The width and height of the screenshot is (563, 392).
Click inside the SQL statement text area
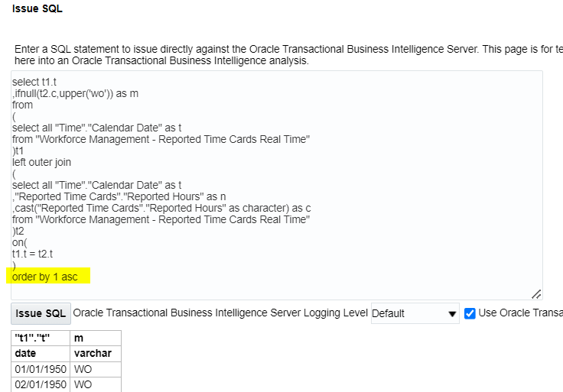(276, 185)
